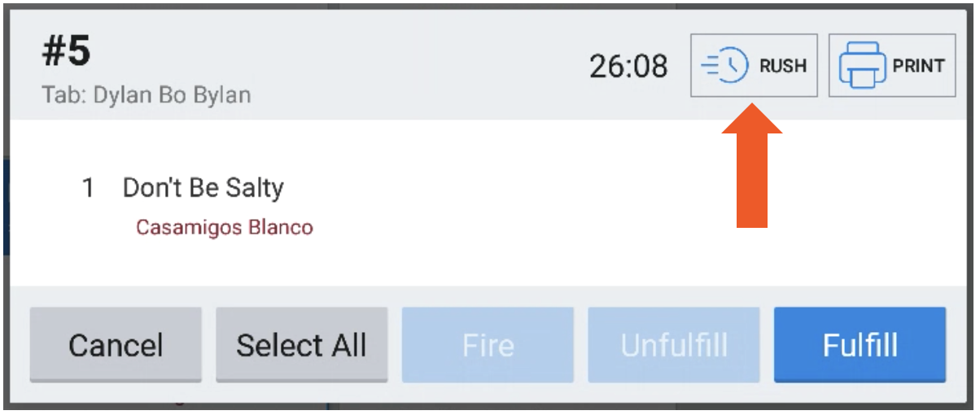980x415 pixels.
Task: Click empty white space right of Don't Be Salty
Action: (529, 195)
